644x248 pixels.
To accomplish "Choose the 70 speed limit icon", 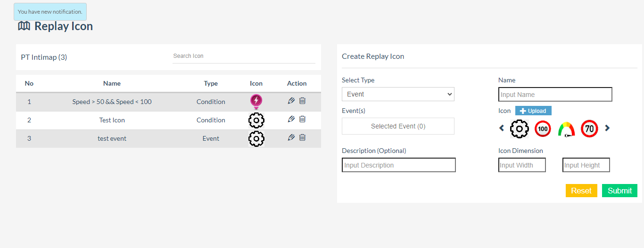I will click(589, 128).
